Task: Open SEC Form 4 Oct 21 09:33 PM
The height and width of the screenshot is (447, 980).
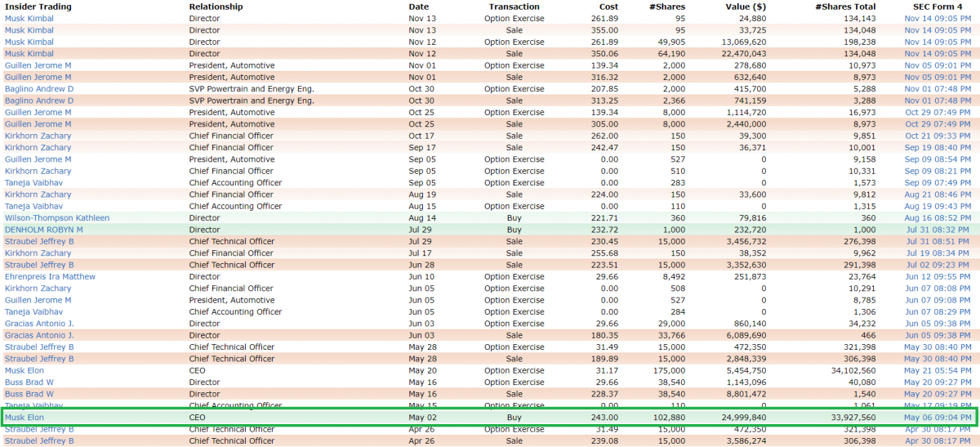Action: click(x=938, y=136)
